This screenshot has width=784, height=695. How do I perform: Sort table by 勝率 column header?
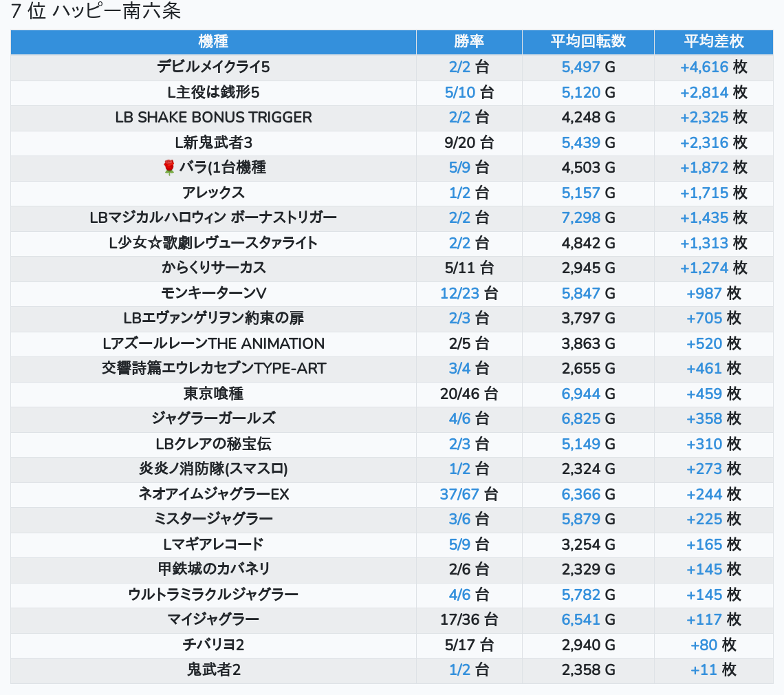469,41
